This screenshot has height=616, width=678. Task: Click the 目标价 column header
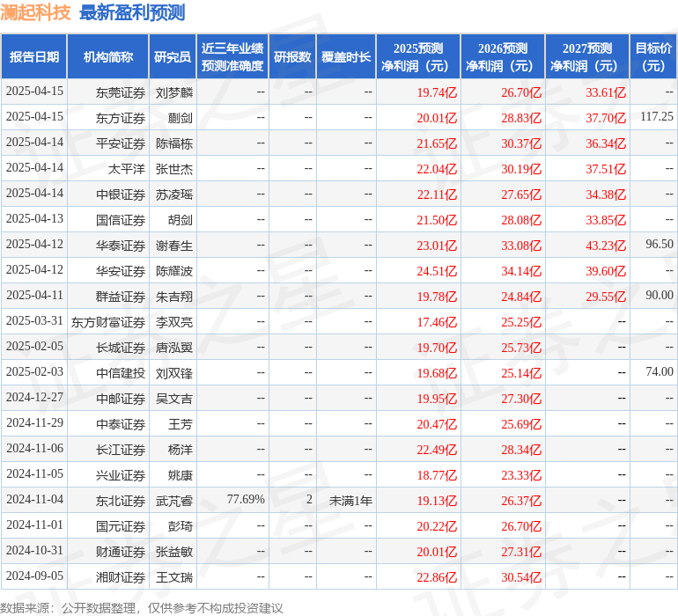pos(653,57)
